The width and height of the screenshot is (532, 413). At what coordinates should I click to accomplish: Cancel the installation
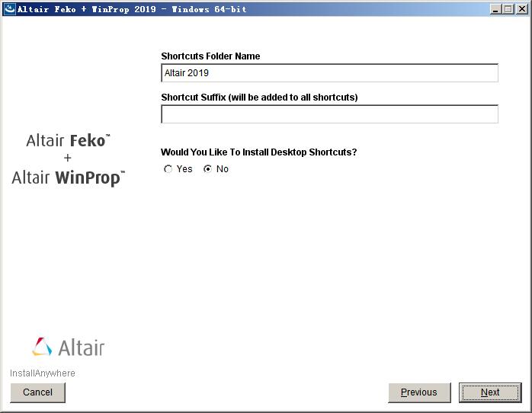(x=37, y=392)
